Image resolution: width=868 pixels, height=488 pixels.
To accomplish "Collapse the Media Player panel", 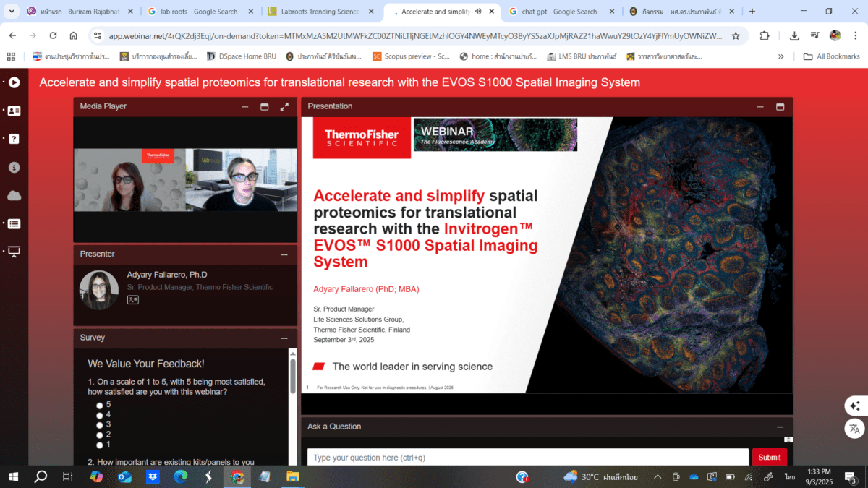I will (x=245, y=106).
